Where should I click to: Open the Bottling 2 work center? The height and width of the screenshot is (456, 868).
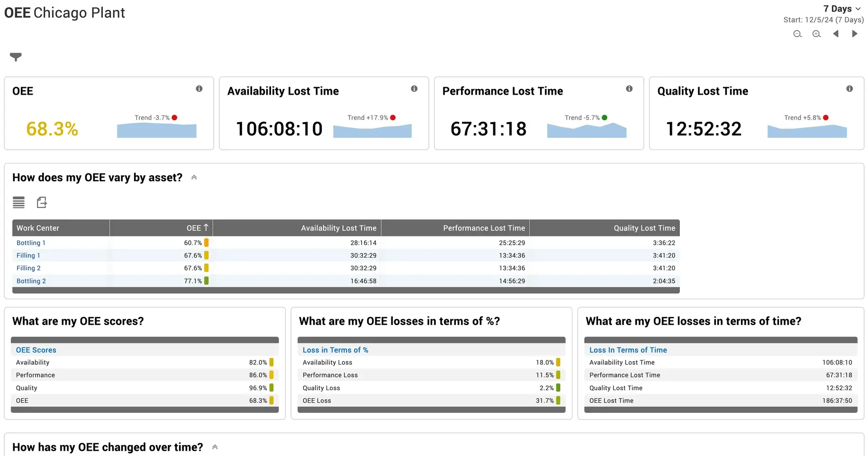[31, 281]
